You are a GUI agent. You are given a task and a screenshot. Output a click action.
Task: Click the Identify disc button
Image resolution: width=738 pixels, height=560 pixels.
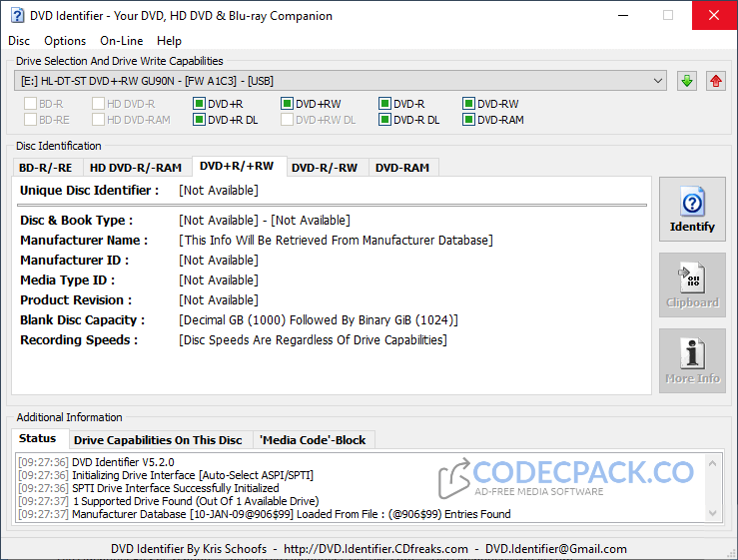click(x=692, y=210)
